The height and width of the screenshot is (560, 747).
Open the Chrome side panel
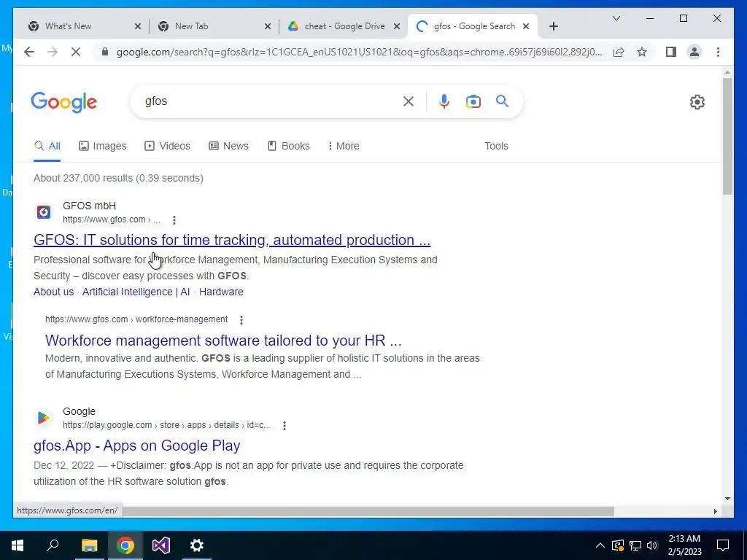(671, 52)
